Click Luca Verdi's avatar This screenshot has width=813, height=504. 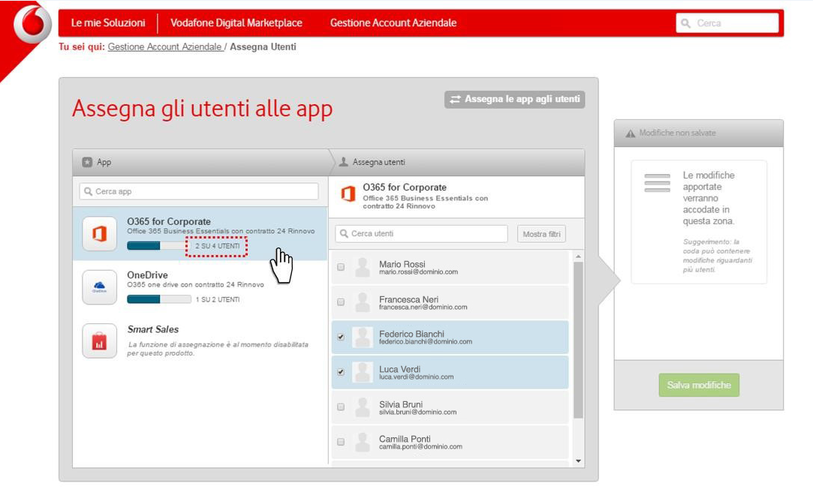tap(363, 372)
